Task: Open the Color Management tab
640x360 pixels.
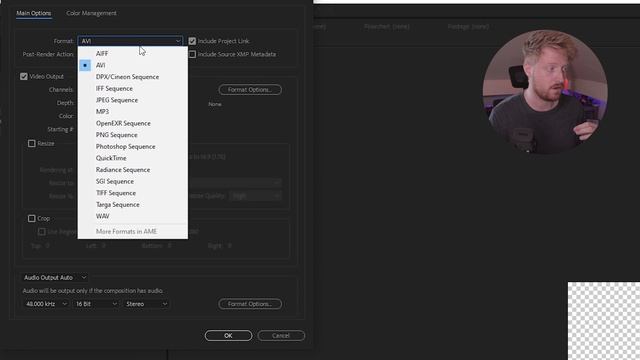Action: (91, 13)
